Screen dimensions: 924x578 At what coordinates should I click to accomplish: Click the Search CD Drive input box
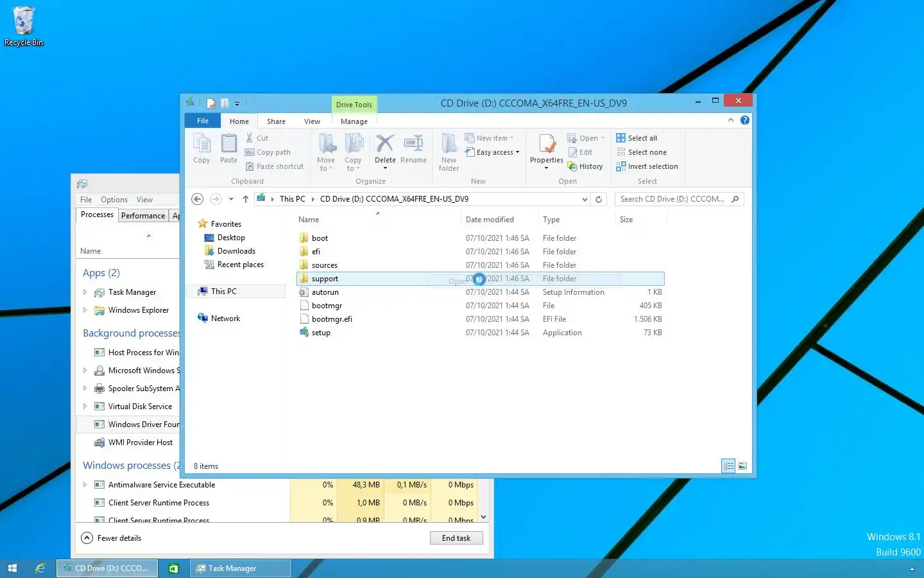pyautogui.click(x=672, y=199)
